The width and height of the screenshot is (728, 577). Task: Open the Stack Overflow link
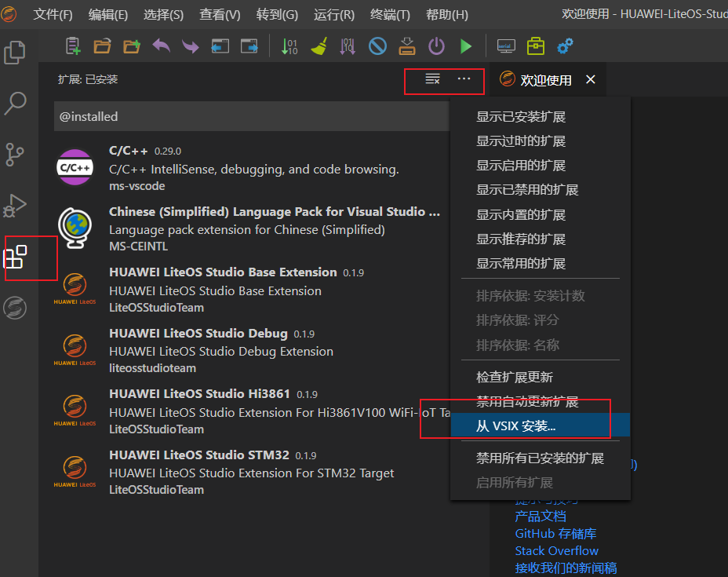click(x=557, y=551)
